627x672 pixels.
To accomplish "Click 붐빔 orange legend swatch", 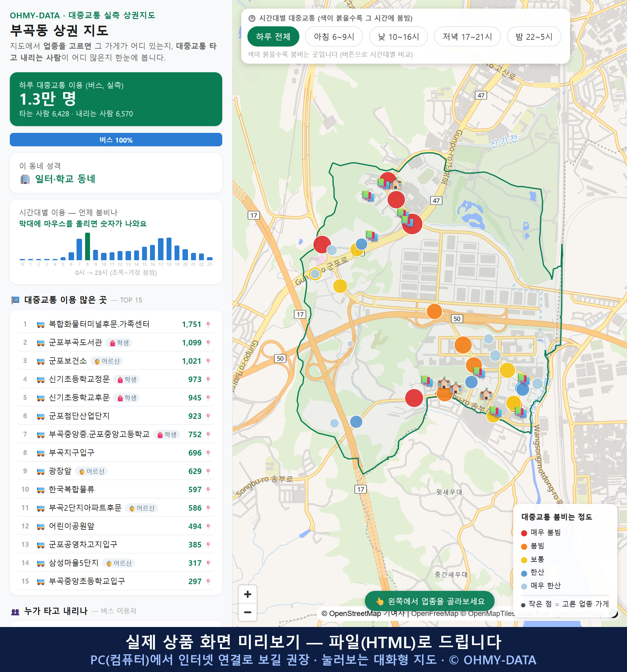I will click(x=524, y=546).
